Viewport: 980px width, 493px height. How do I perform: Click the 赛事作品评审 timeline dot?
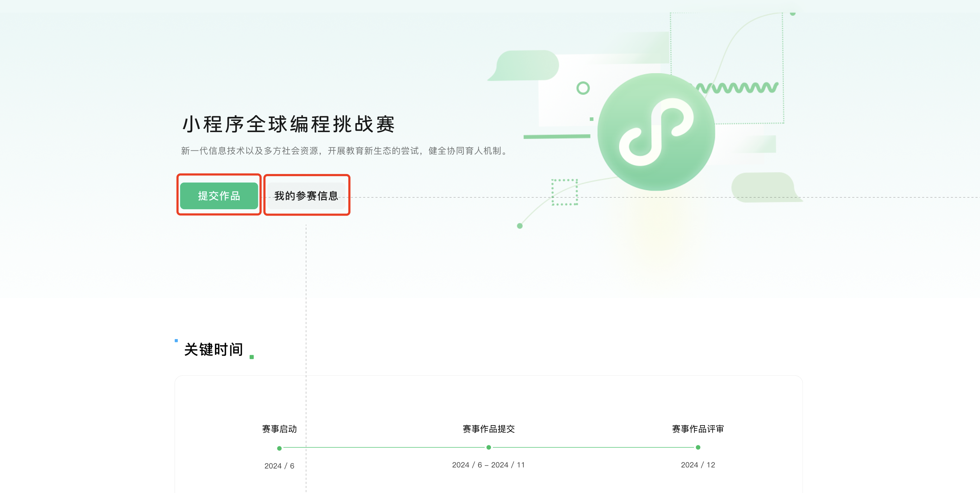[698, 447]
